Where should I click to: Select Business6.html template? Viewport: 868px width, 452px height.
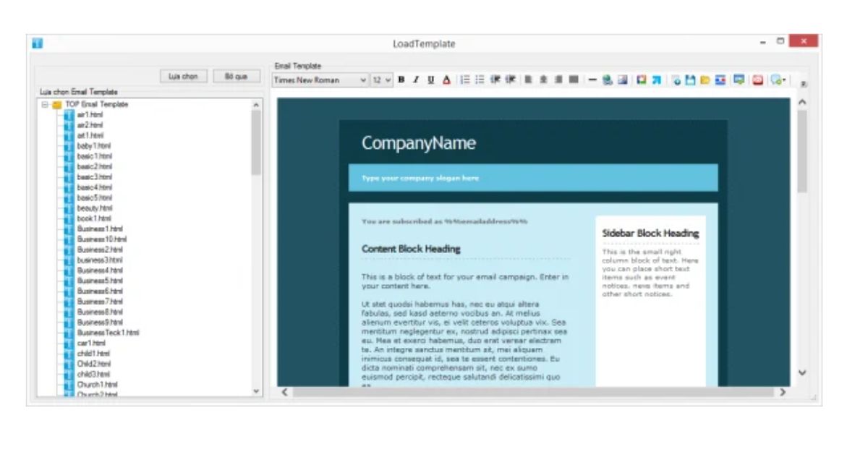click(x=99, y=291)
